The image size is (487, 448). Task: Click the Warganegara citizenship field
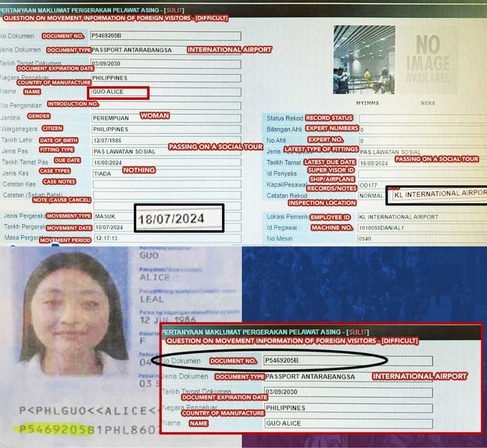click(x=166, y=129)
